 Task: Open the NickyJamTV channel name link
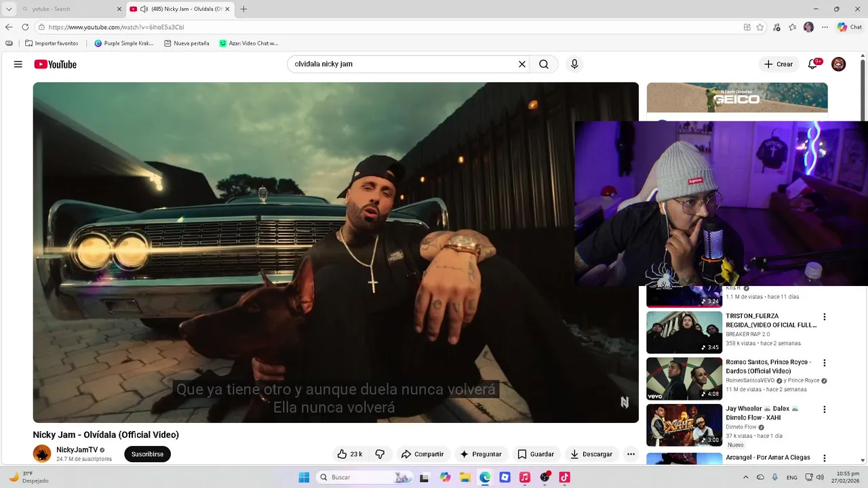pyautogui.click(x=77, y=450)
